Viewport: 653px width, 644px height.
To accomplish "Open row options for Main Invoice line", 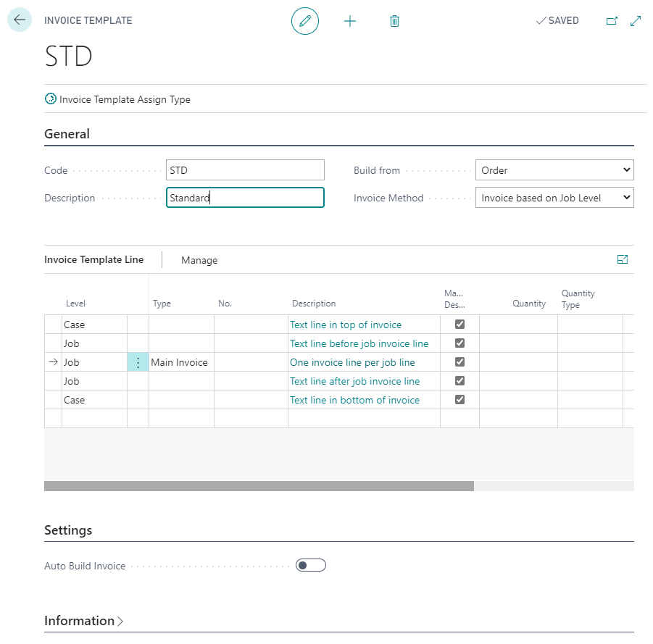I will pos(138,362).
